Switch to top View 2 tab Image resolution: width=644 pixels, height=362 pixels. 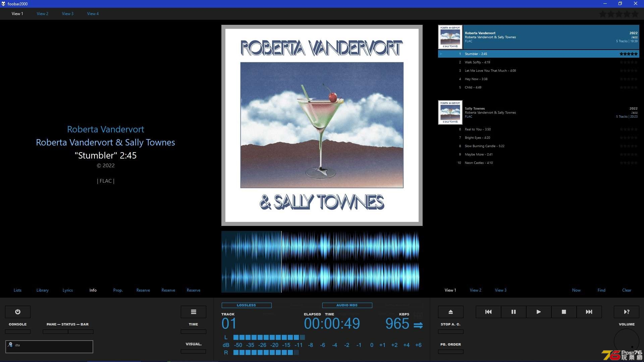tap(43, 14)
